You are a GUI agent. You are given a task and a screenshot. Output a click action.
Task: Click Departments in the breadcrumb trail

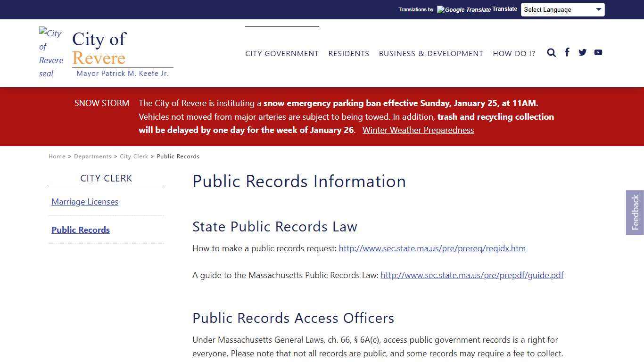coord(92,156)
